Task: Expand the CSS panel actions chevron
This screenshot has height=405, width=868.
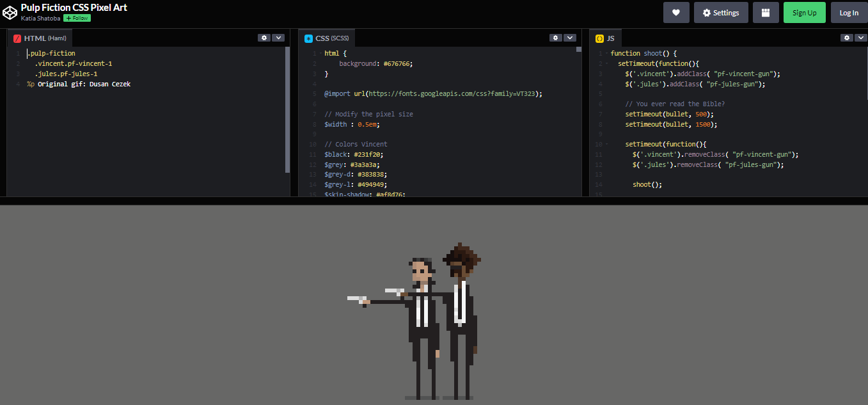Action: [570, 38]
